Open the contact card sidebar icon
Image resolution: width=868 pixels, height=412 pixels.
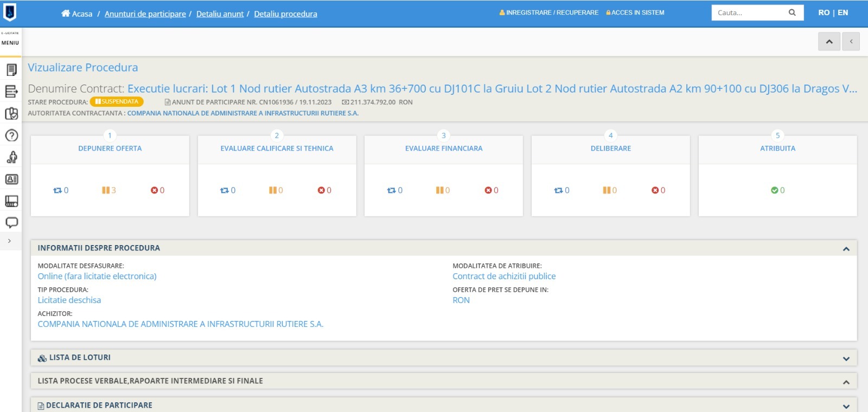click(11, 179)
